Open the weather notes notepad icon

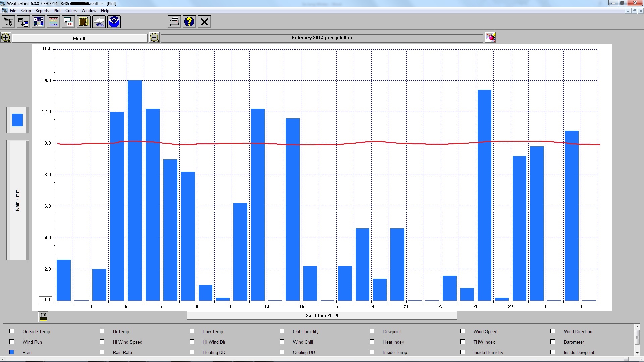[84, 22]
